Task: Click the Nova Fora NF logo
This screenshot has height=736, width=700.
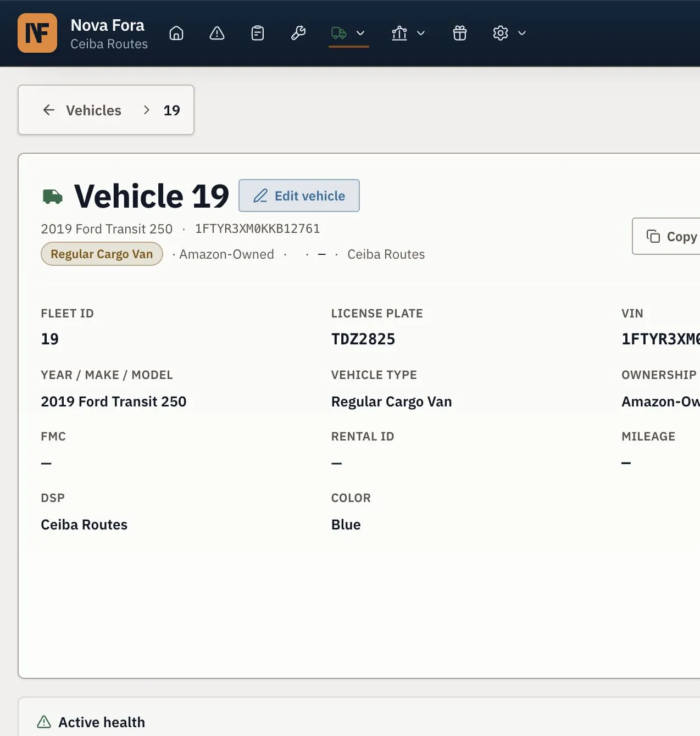Action: click(37, 33)
